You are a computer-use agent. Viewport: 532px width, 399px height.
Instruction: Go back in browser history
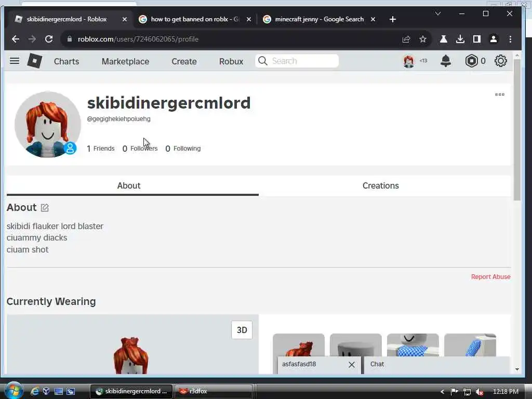(x=15, y=39)
